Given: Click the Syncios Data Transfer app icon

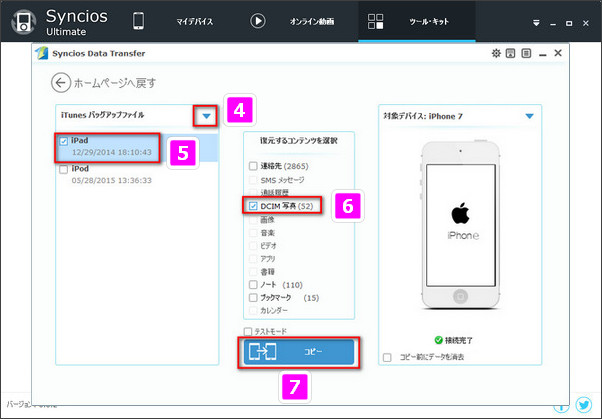Looking at the screenshot, I should 41,53.
